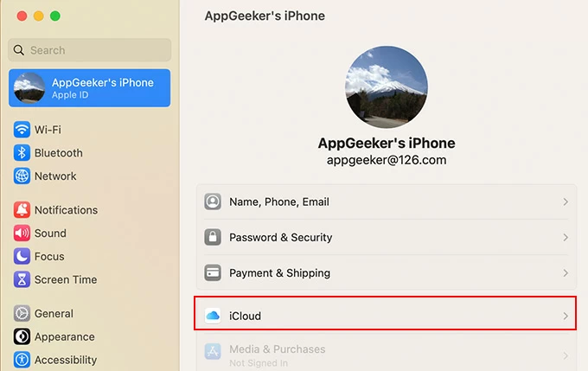The width and height of the screenshot is (588, 371).
Task: Expand the Payment & Shipping chevron
Action: tap(566, 273)
